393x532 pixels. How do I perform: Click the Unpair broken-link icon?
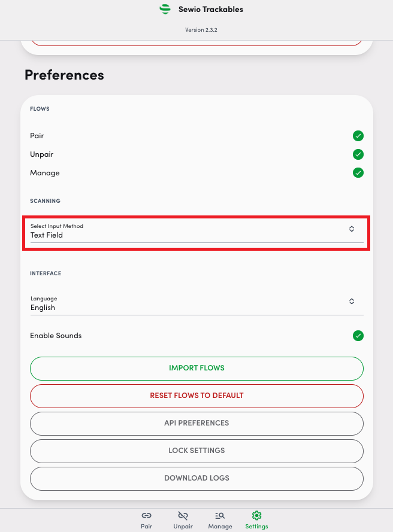(x=184, y=515)
